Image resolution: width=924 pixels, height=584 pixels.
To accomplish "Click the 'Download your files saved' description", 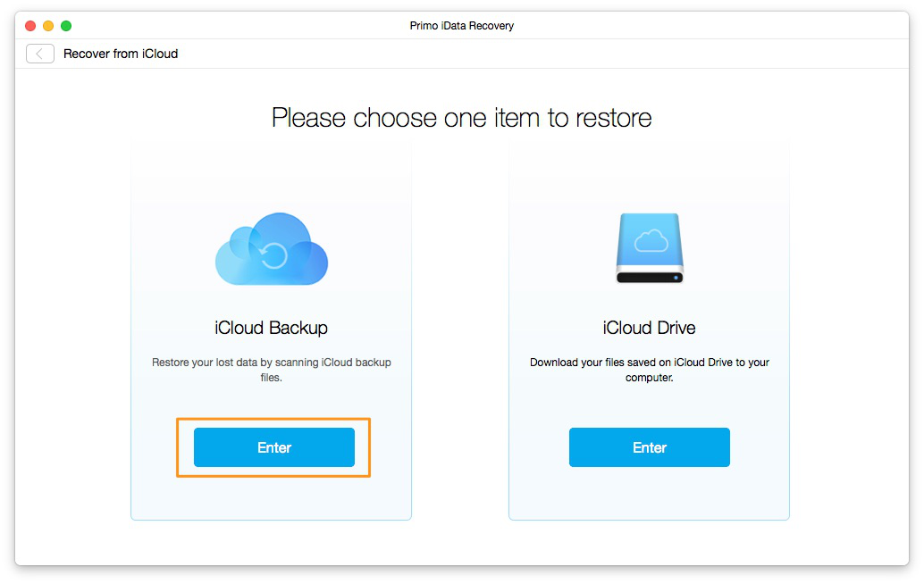I will (x=650, y=370).
